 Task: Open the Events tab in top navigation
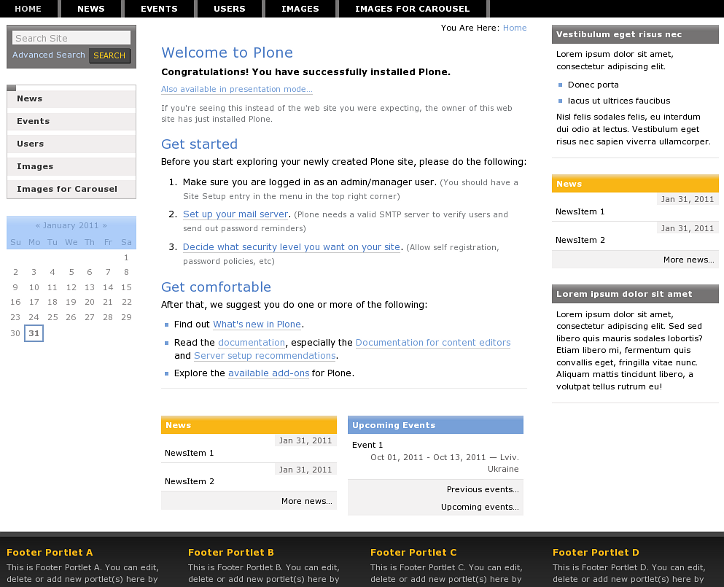[159, 9]
